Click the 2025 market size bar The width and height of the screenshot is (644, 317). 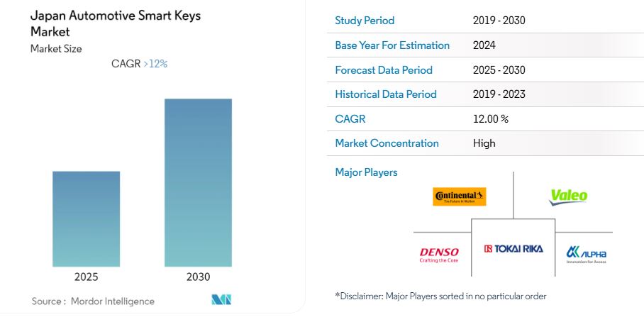point(87,218)
